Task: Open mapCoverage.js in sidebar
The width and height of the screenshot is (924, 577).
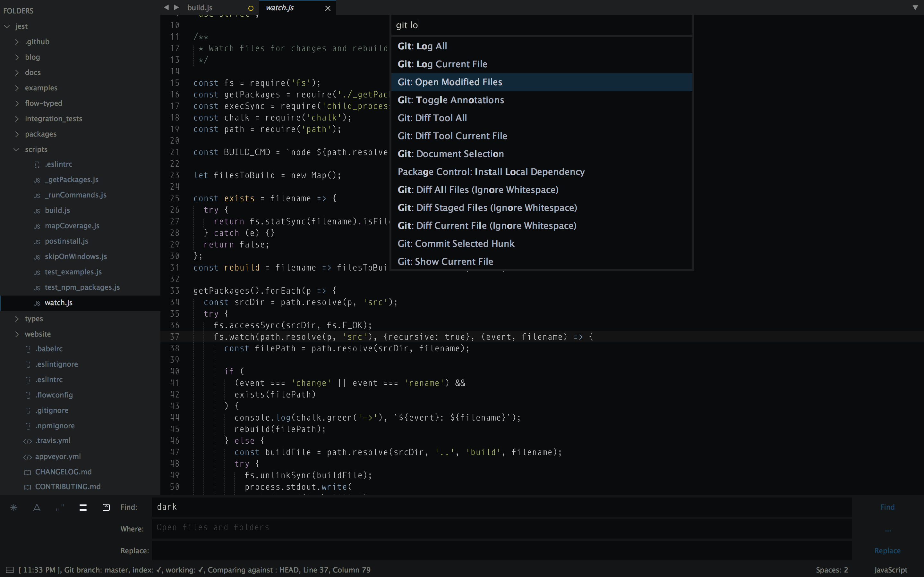Action: tap(72, 226)
